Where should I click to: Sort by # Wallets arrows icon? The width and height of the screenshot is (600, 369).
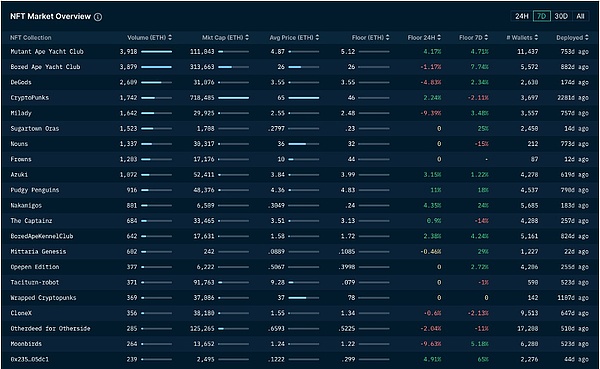[x=536, y=38]
